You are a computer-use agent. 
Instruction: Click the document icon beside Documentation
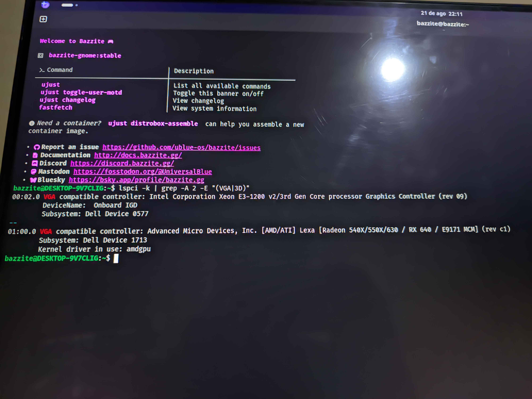coord(35,155)
